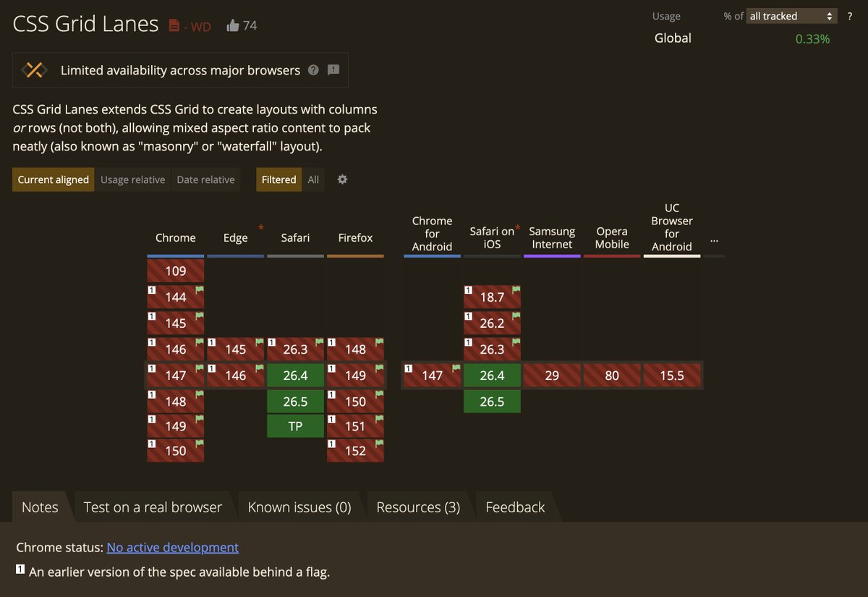
Task: Click the WD spec document icon
Action: tap(174, 26)
